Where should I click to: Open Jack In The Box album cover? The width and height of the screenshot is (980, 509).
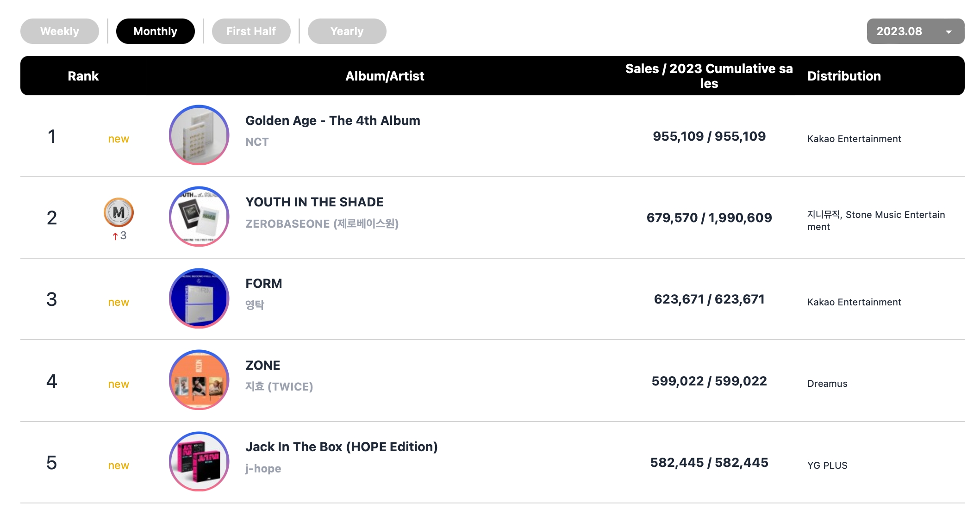199,462
